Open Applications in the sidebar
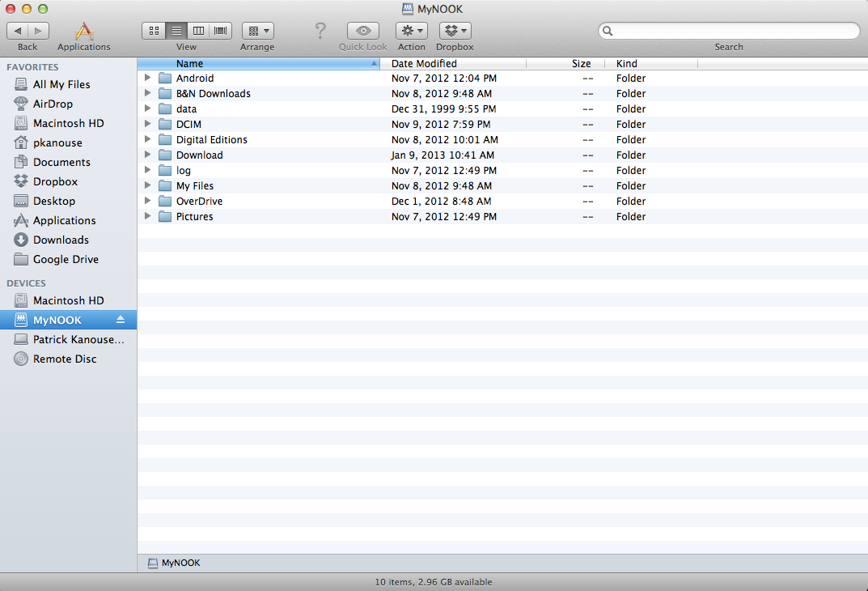The width and height of the screenshot is (868, 591). pyautogui.click(x=69, y=220)
